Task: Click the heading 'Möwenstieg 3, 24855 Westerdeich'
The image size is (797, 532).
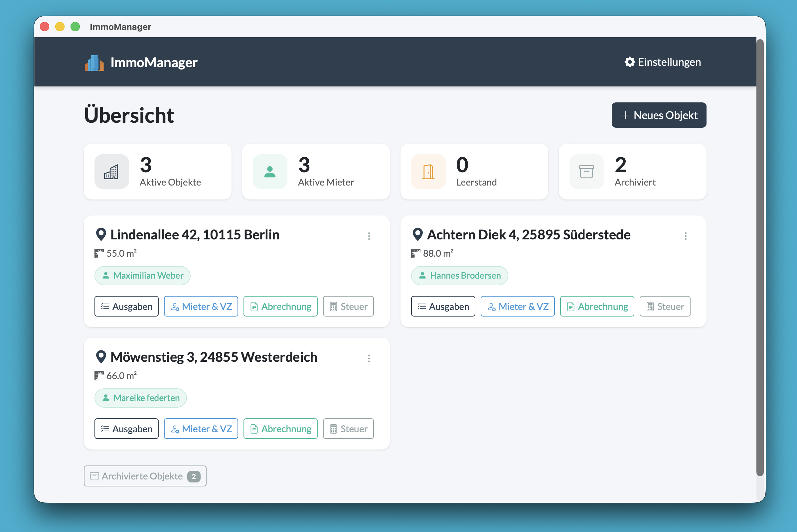Action: tap(214, 357)
